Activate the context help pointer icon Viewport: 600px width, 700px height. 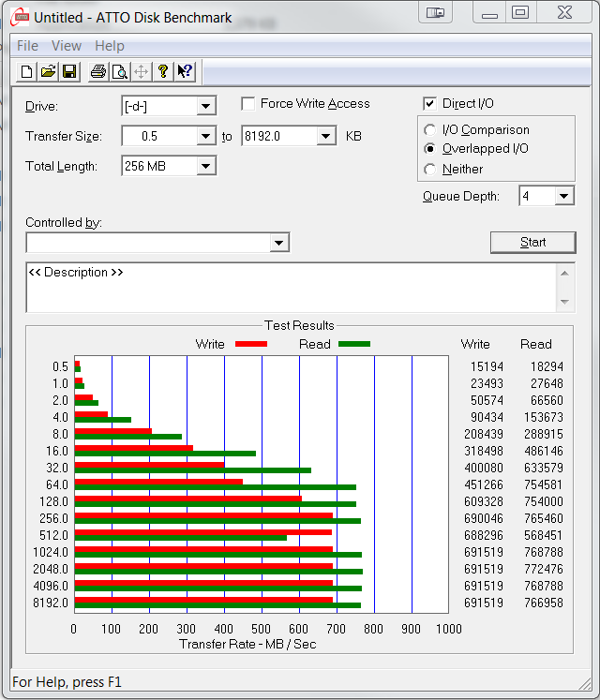[185, 71]
